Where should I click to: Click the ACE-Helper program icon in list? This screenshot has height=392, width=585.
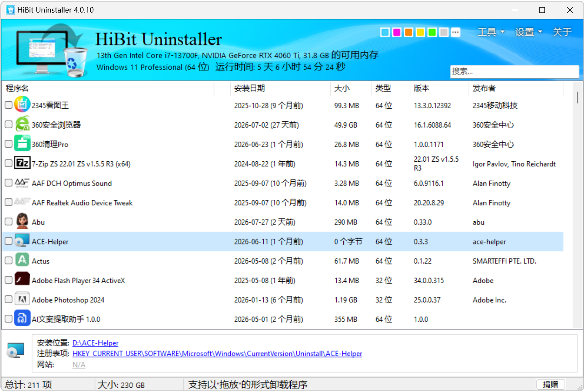tap(22, 241)
